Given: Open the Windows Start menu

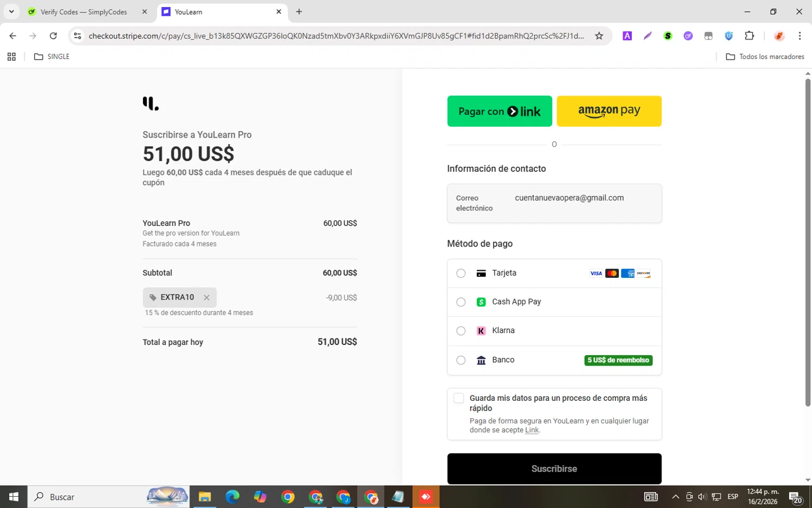Looking at the screenshot, I should click(x=14, y=497).
